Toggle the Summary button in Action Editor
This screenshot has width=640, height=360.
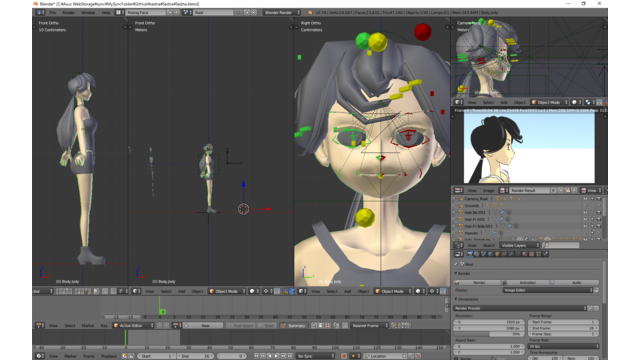[293, 326]
